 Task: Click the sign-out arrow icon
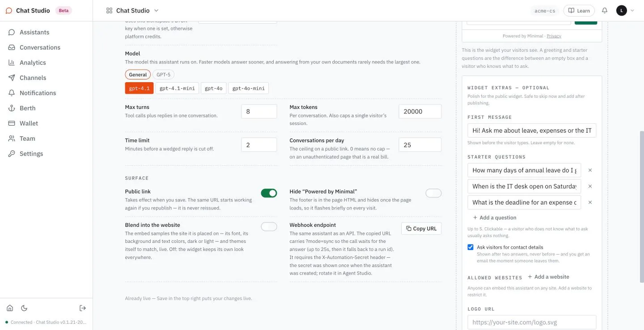tap(83, 308)
